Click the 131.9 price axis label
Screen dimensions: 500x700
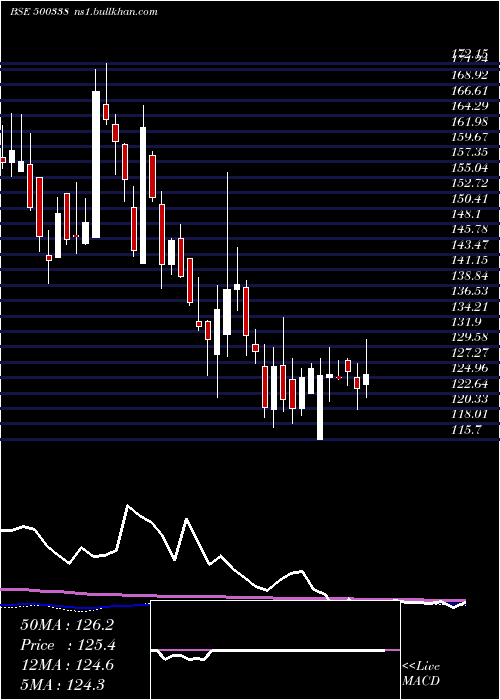(465, 322)
